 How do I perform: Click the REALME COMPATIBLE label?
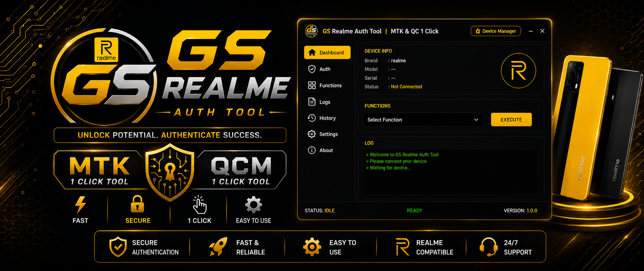tap(435, 247)
